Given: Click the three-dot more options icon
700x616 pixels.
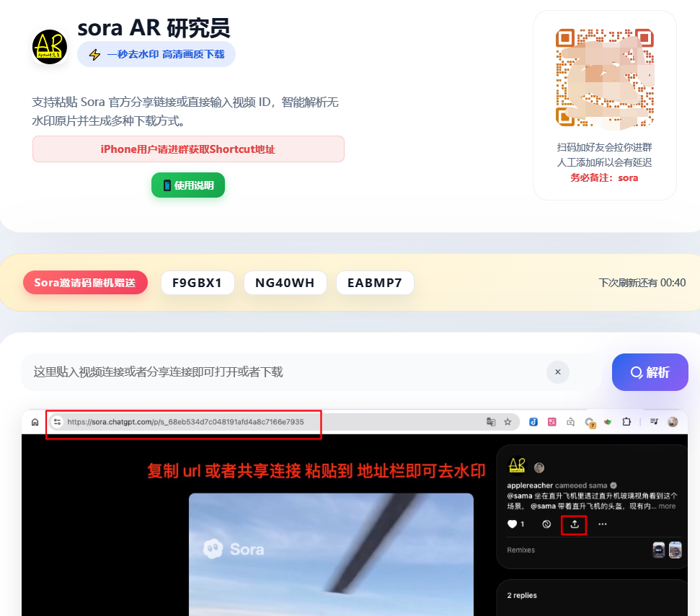Looking at the screenshot, I should pyautogui.click(x=603, y=524).
